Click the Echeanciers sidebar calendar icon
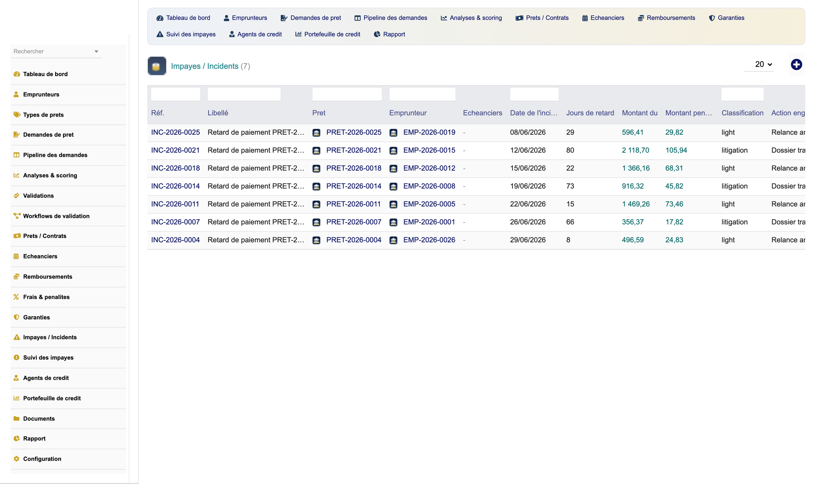This screenshot has width=814, height=504. (16, 256)
